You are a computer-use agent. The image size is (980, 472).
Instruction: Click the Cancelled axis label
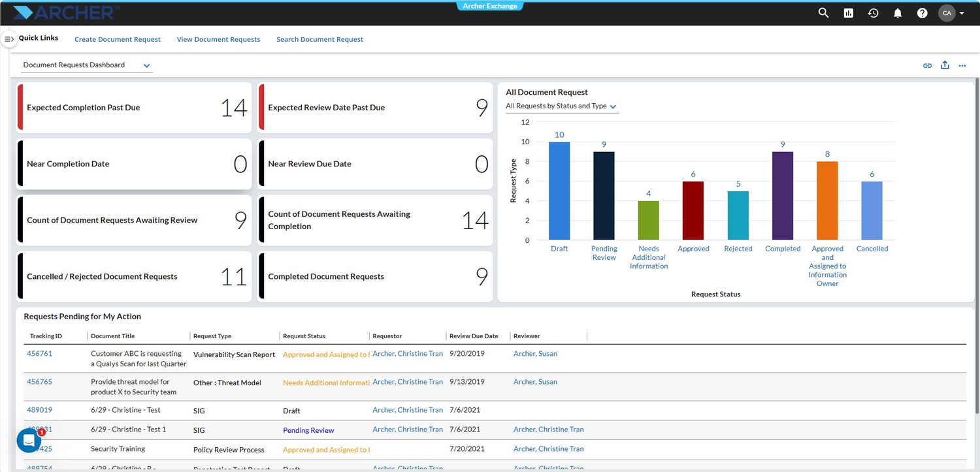coord(872,249)
